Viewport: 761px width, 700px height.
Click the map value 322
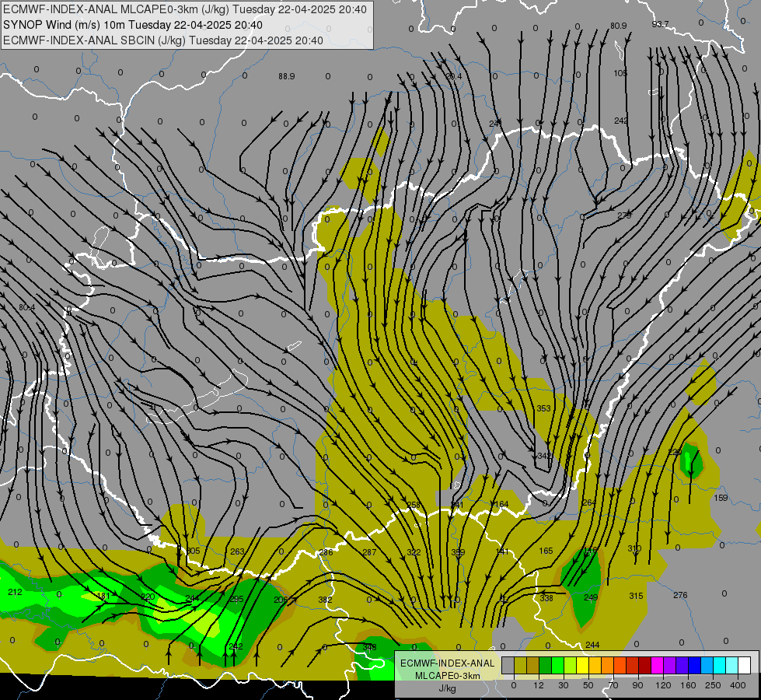[414, 552]
